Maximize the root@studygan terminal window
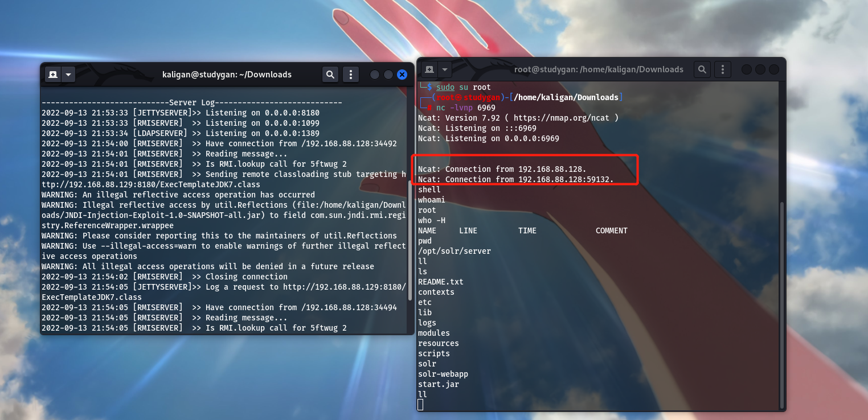Screen dimensions: 868x420 760,69
